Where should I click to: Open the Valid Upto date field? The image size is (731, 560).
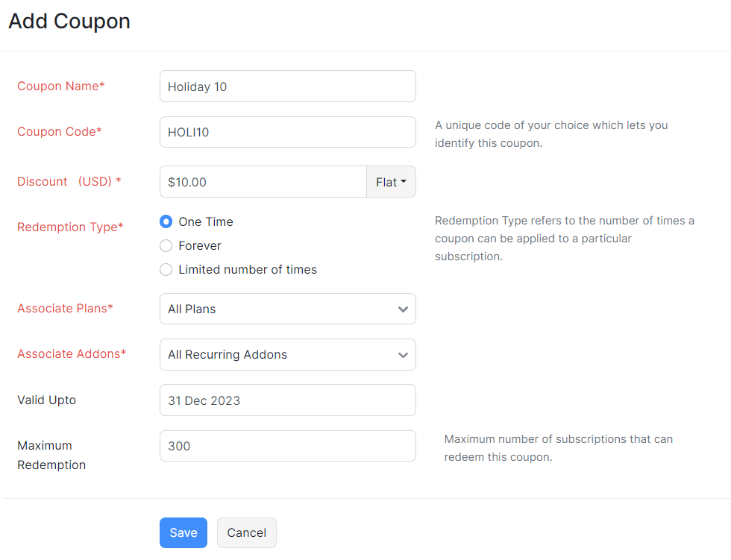tap(287, 400)
